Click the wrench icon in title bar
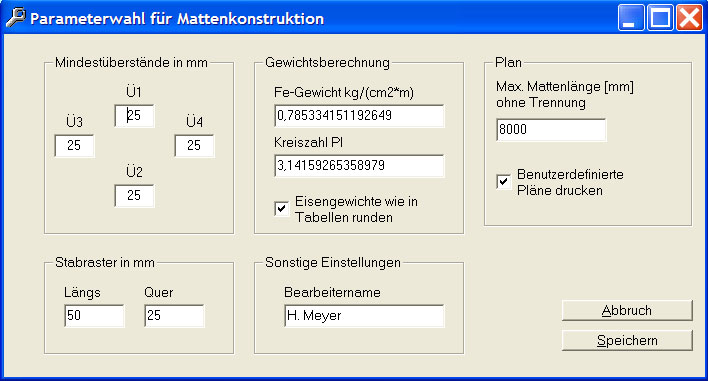This screenshot has width=708, height=381. tap(16, 18)
